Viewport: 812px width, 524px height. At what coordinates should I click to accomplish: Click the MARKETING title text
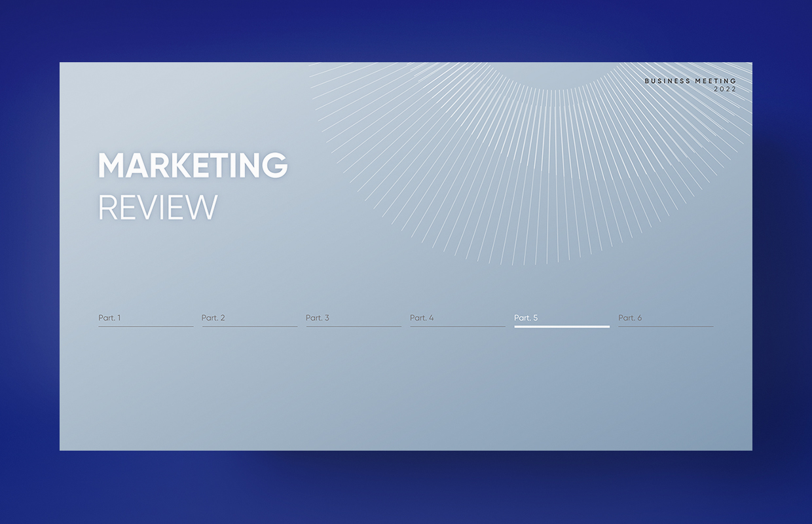(193, 166)
